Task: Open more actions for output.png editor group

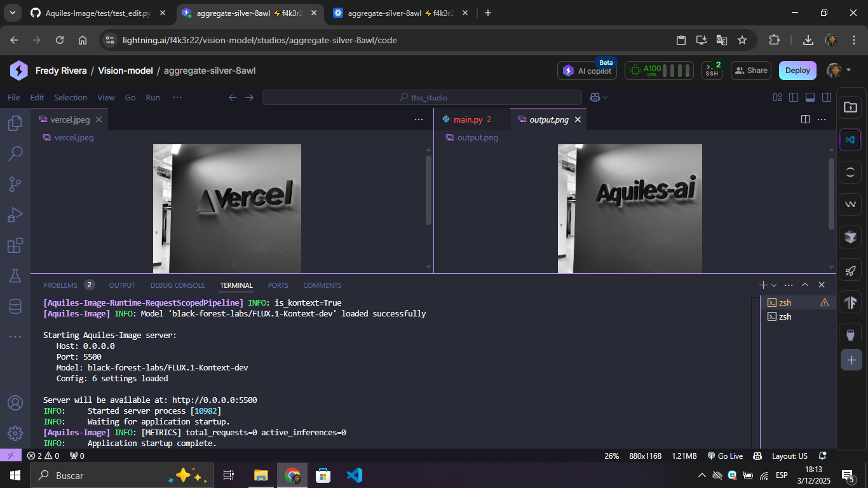Action: (822, 119)
